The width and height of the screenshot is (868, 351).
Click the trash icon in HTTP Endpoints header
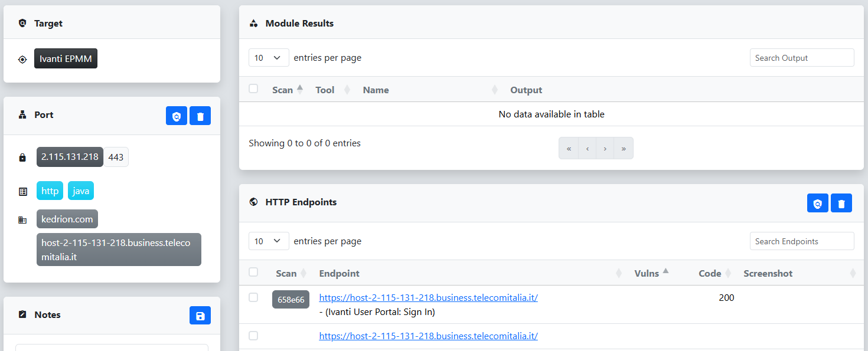[x=841, y=203]
